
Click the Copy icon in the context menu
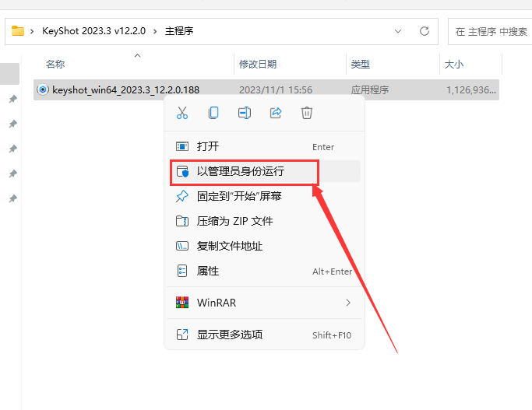tap(213, 113)
